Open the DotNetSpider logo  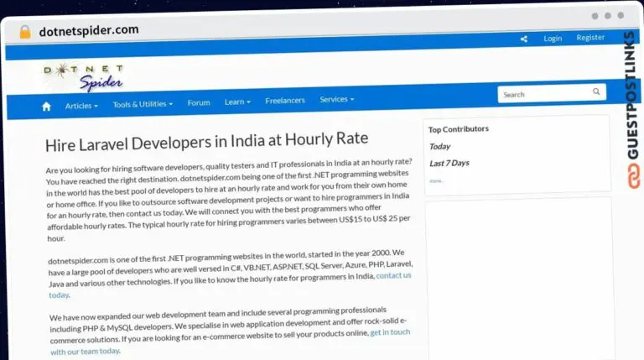[83, 77]
